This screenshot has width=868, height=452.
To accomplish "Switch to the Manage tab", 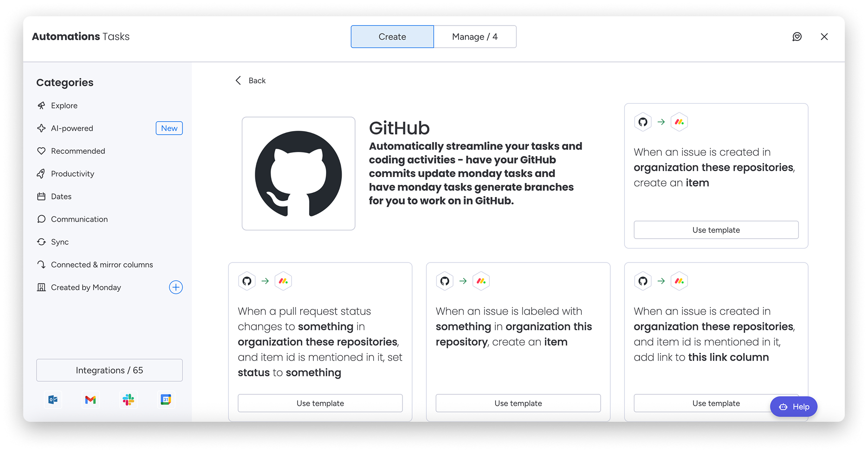I will tap(475, 36).
